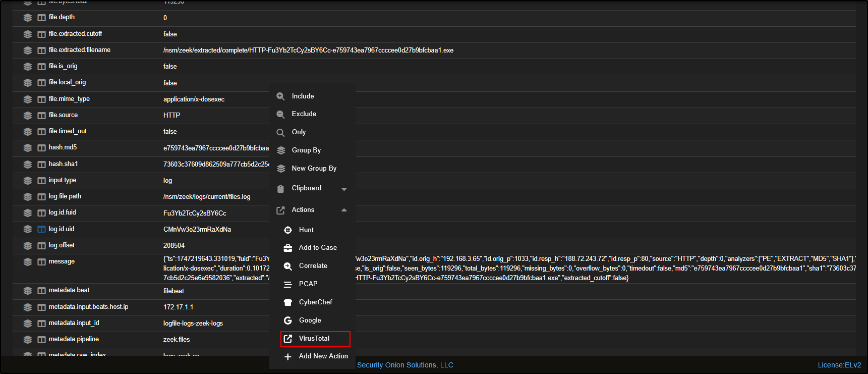Click the Only magnifier option
868x374 pixels.
[299, 132]
